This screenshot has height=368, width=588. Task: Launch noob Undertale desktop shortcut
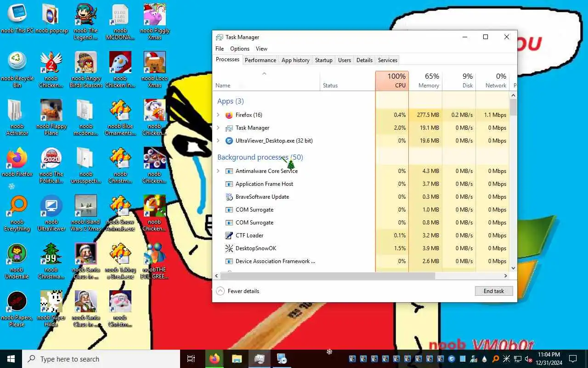[x=17, y=261]
